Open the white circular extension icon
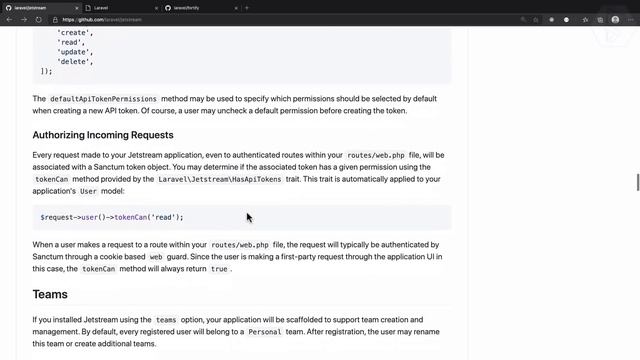Viewport: 640px width, 360px height. click(566, 20)
